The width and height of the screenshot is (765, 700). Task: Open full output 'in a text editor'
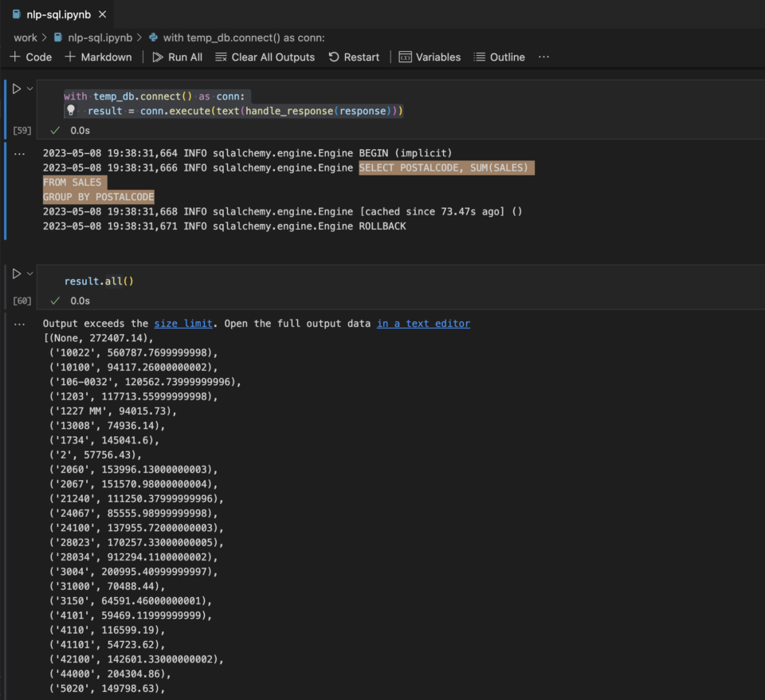tap(423, 324)
